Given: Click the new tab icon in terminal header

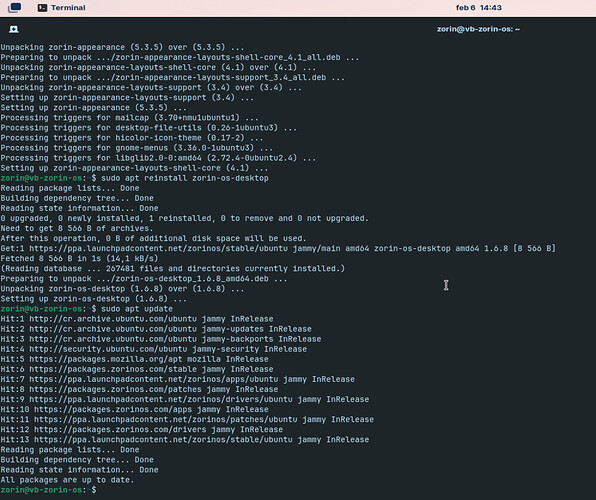Looking at the screenshot, I should click(14, 29).
